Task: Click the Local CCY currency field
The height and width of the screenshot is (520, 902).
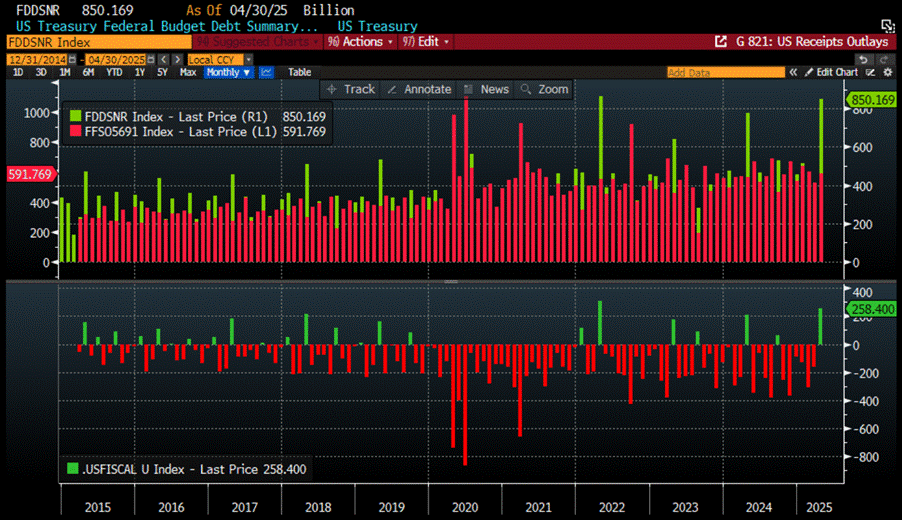Action: coord(216,60)
